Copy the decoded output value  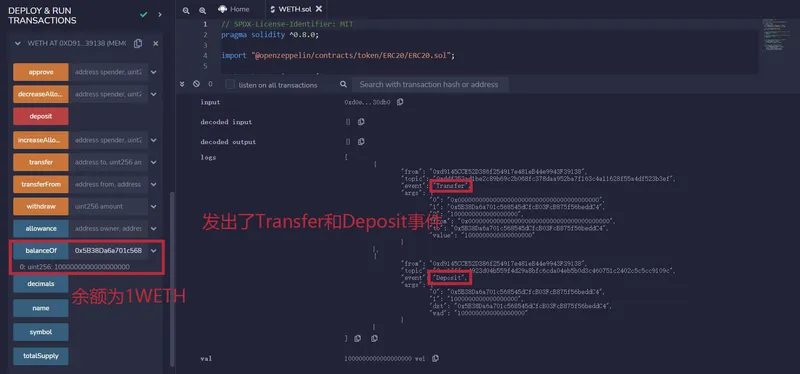click(x=361, y=142)
